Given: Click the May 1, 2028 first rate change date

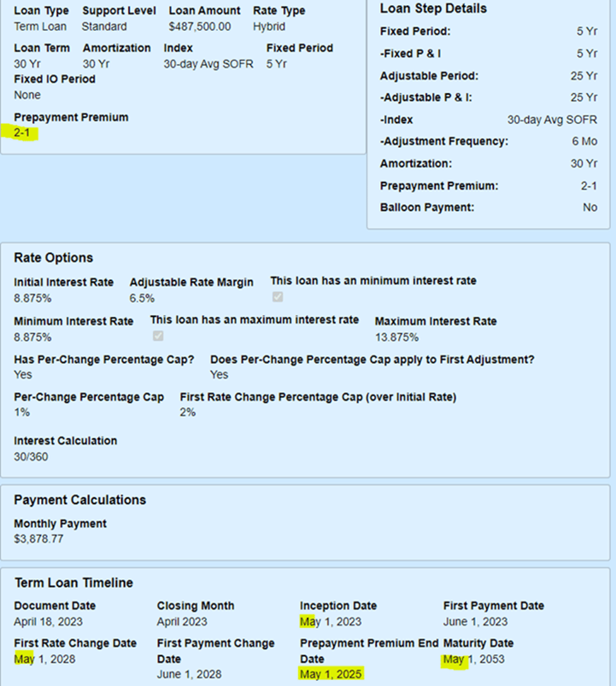Looking at the screenshot, I should (45, 659).
